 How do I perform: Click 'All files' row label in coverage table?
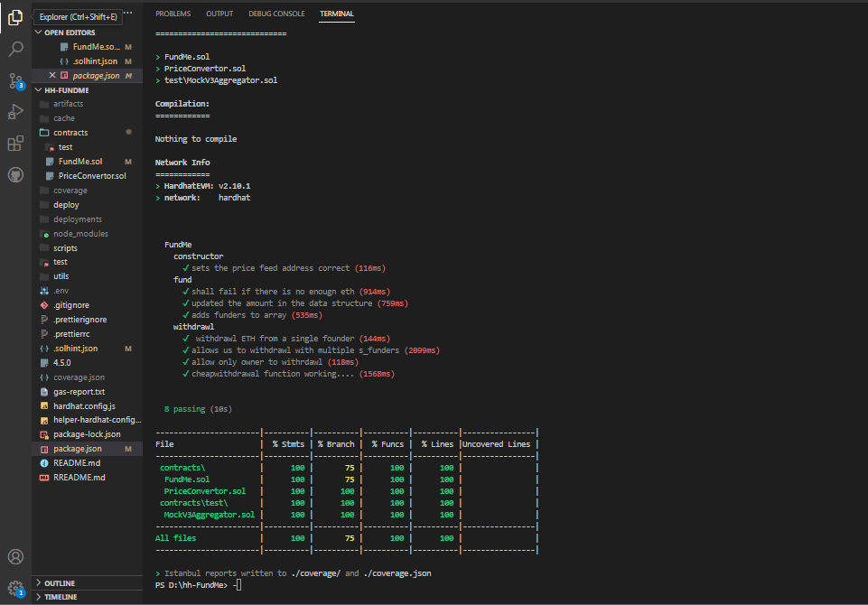175,538
